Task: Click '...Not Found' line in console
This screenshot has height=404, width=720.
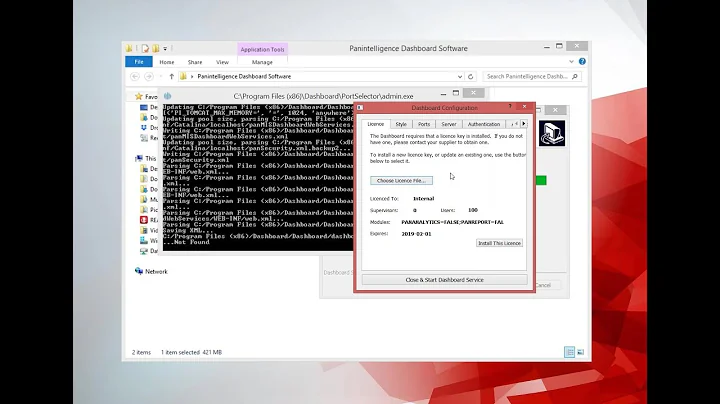Action: [x=186, y=242]
